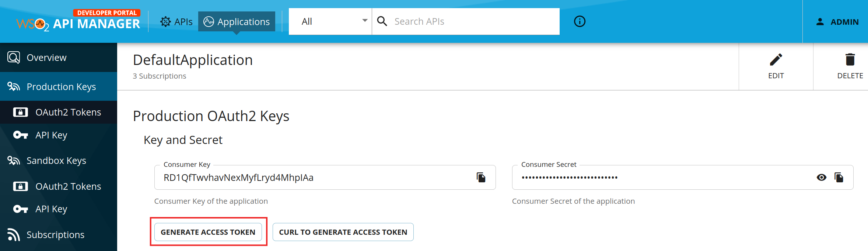This screenshot has height=251, width=868.
Task: Open the Overview sidebar item
Action: click(59, 58)
